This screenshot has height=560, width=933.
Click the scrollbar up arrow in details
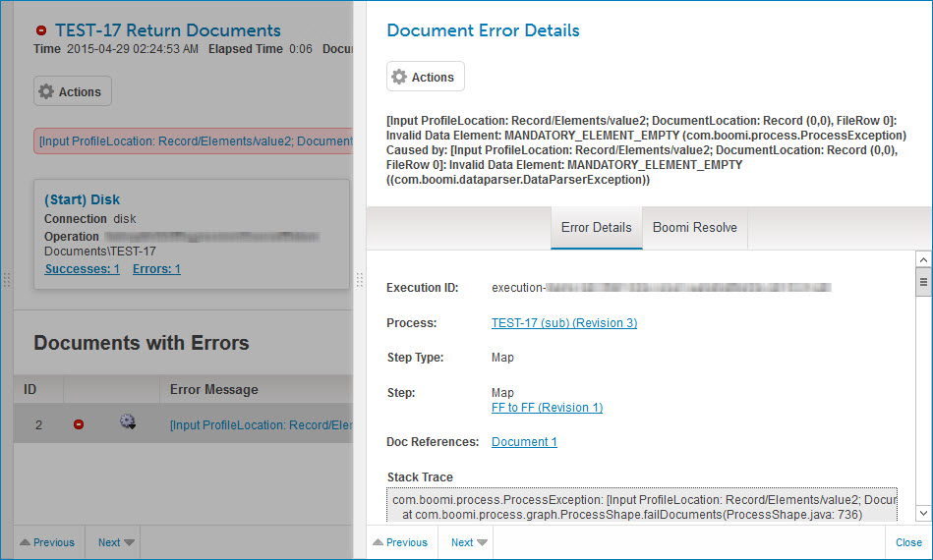(x=923, y=259)
